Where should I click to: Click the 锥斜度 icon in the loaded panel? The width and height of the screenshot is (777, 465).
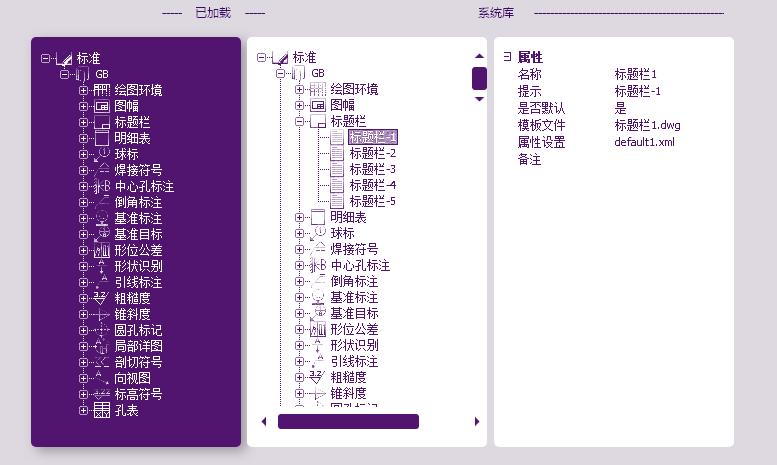point(102,314)
